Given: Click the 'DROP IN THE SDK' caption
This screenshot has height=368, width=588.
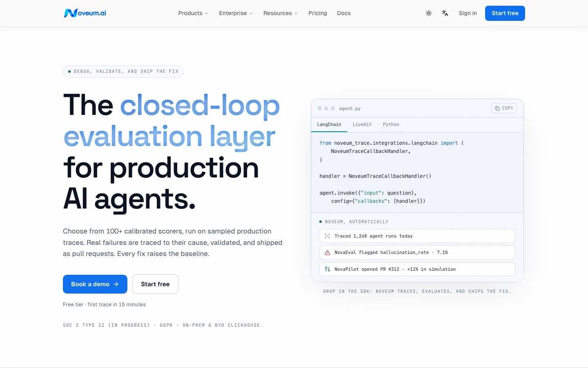Looking at the screenshot, I should (417, 292).
